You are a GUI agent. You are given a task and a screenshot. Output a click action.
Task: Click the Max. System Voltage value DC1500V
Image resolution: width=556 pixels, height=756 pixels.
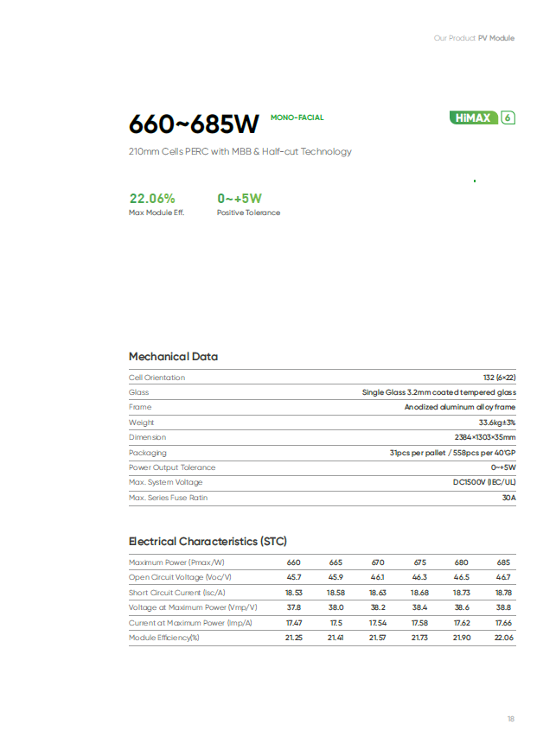click(x=484, y=482)
